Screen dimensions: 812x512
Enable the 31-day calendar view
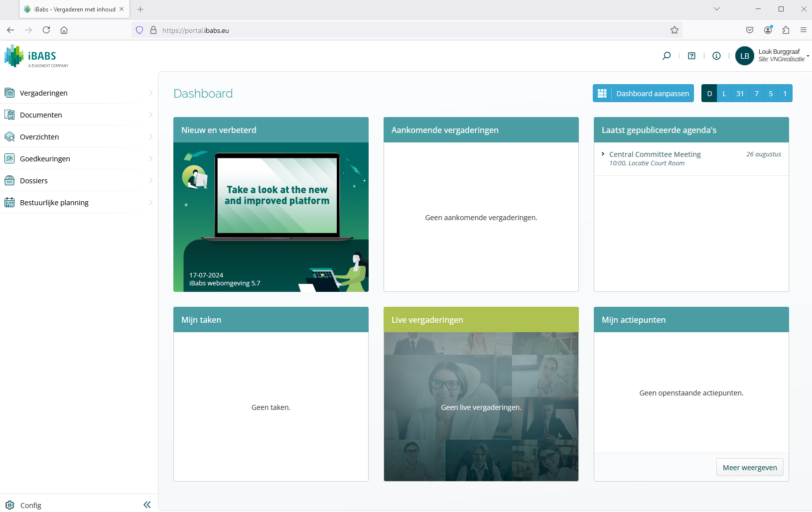pos(740,93)
